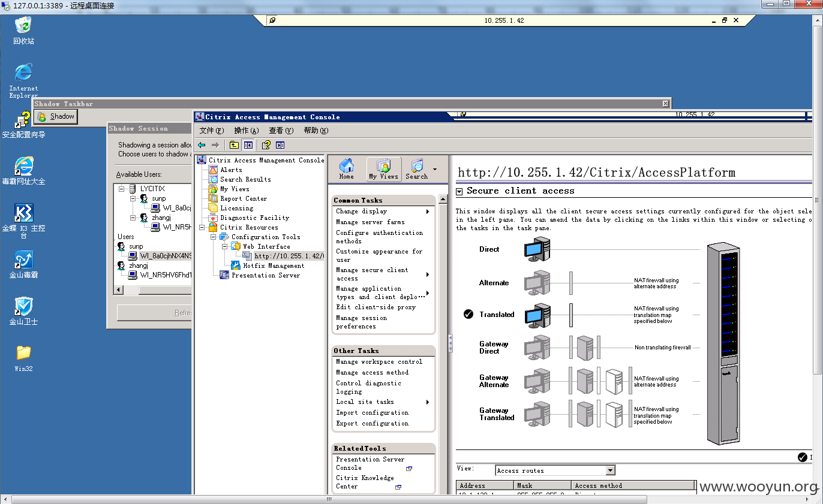
Task: Toggle the action pane toolbar icon
Action: [x=280, y=145]
